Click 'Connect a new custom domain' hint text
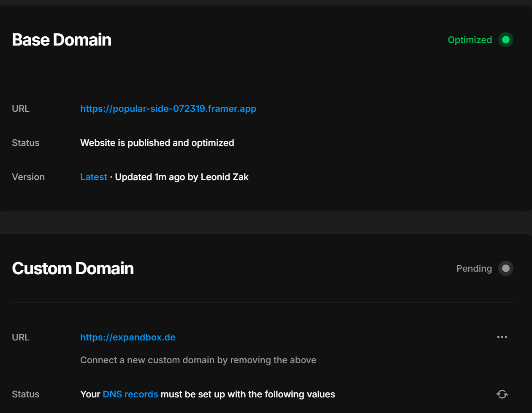 (x=198, y=360)
